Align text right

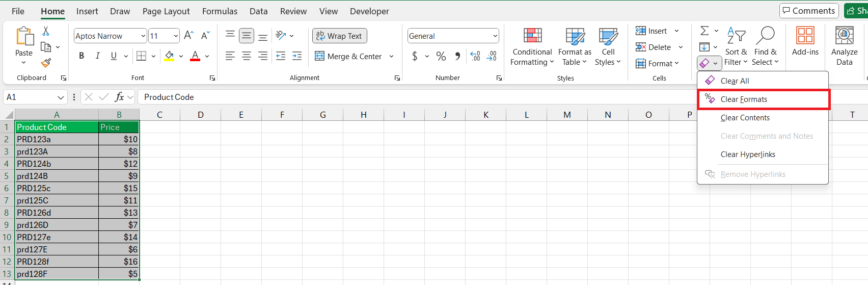[263, 56]
